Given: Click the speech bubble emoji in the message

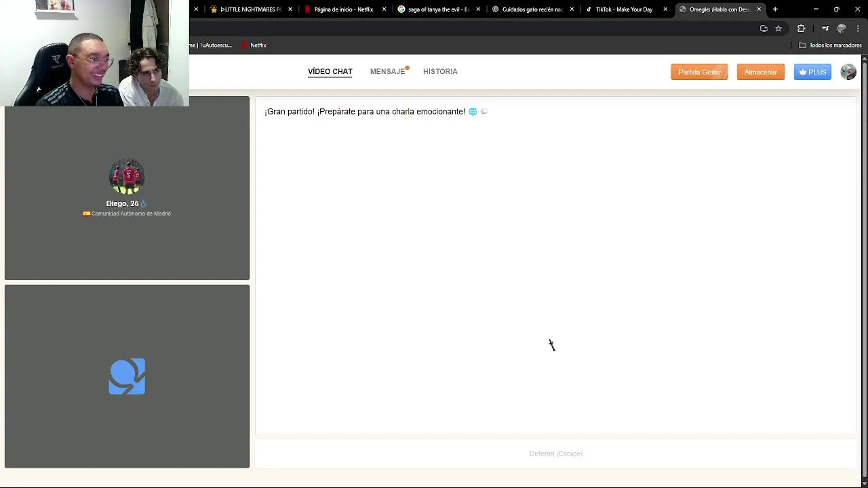Looking at the screenshot, I should (x=484, y=111).
